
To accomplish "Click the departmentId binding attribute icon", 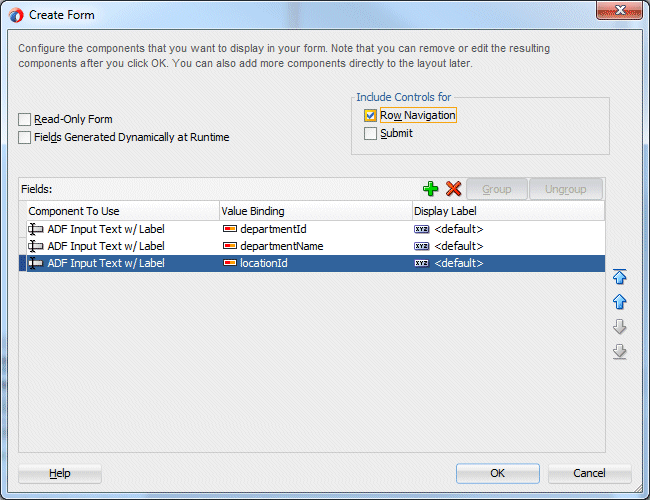I will coord(230,229).
